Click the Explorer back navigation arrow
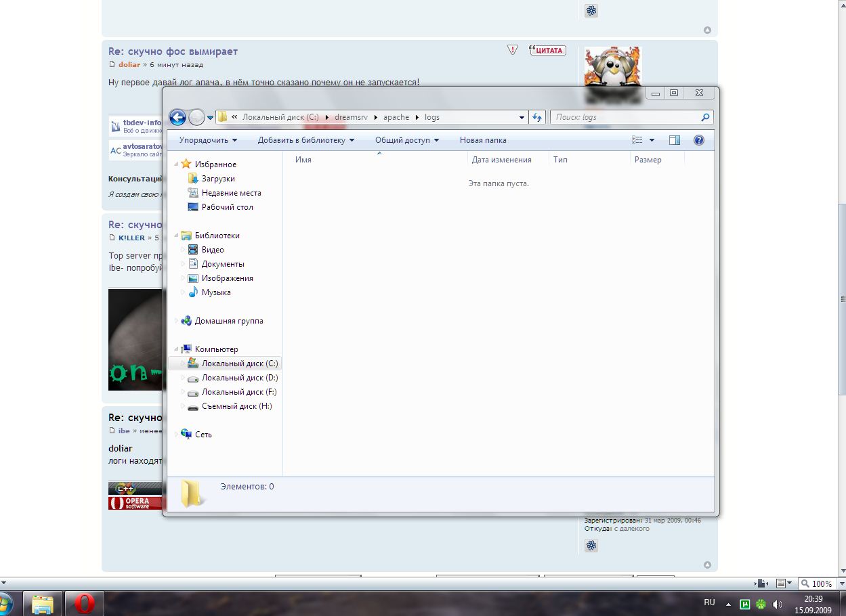The height and width of the screenshot is (616, 846). (x=177, y=117)
